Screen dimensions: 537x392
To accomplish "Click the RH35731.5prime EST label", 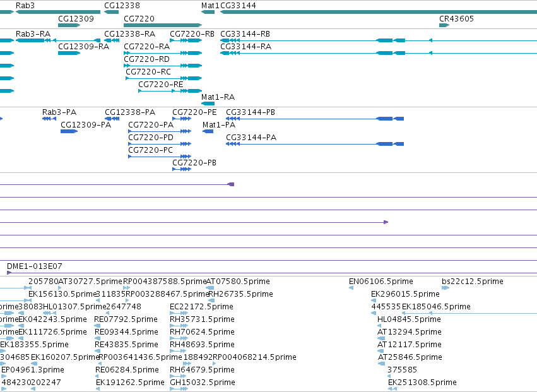I will 203,319.
